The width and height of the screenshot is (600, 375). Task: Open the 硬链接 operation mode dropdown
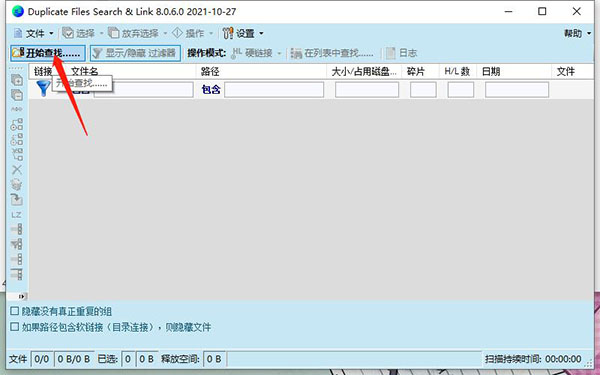coord(256,53)
